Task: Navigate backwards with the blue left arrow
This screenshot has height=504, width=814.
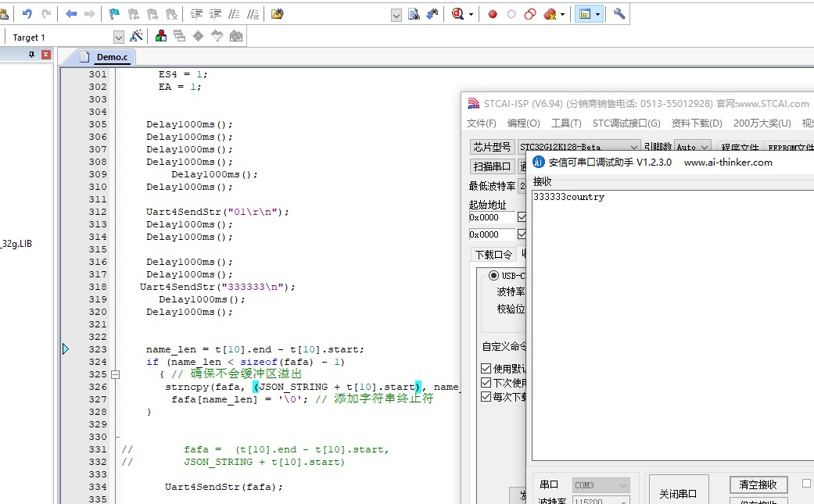Action: pyautogui.click(x=71, y=14)
